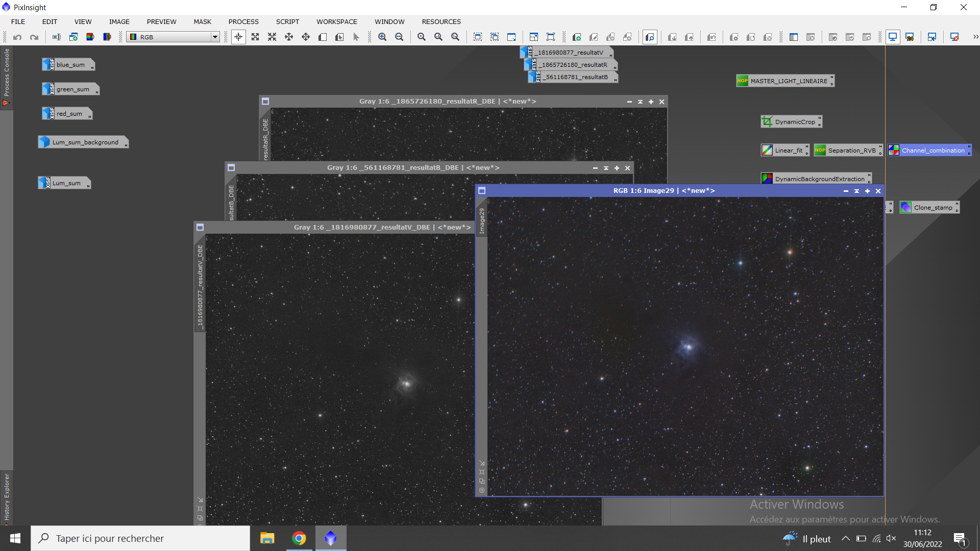Image resolution: width=980 pixels, height=551 pixels.
Task: Open the RGB channel display dropdown
Action: (x=215, y=37)
